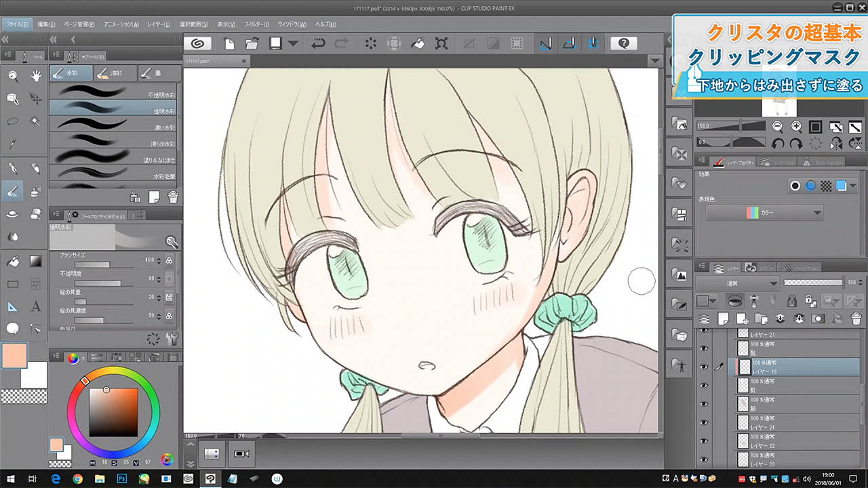Click the main drawing color swatch

click(x=14, y=357)
